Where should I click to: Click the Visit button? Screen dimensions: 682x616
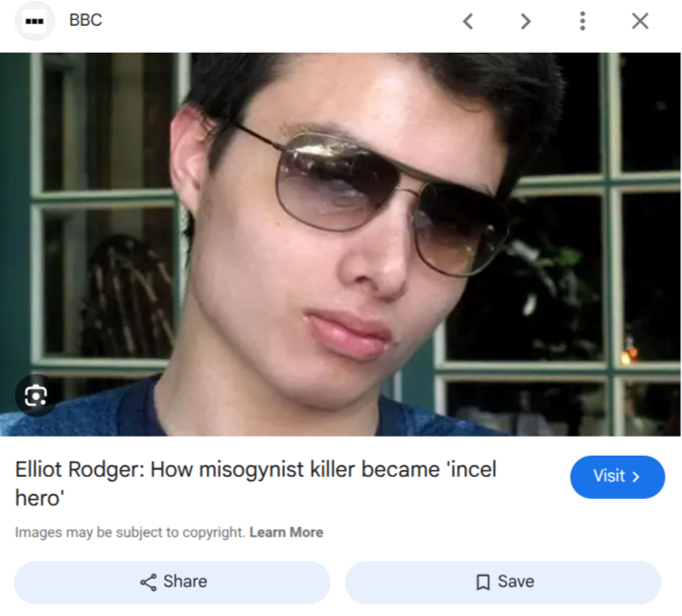[617, 477]
